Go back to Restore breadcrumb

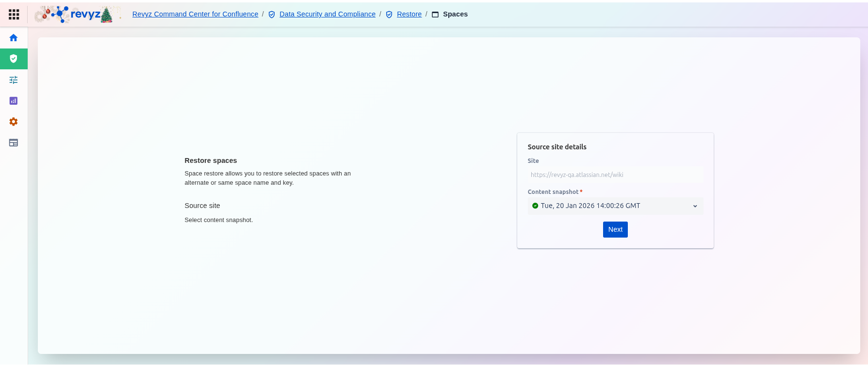tap(409, 14)
